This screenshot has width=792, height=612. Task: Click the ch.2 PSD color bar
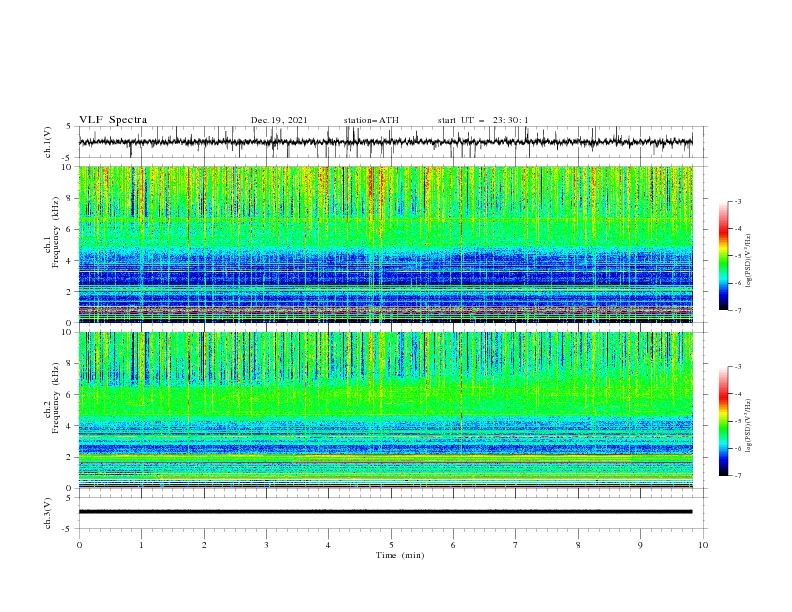coord(724,421)
